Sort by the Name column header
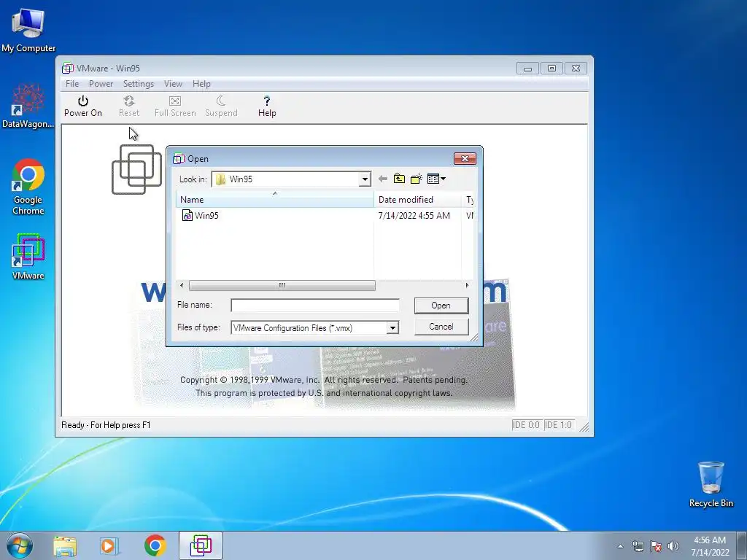 click(275, 200)
